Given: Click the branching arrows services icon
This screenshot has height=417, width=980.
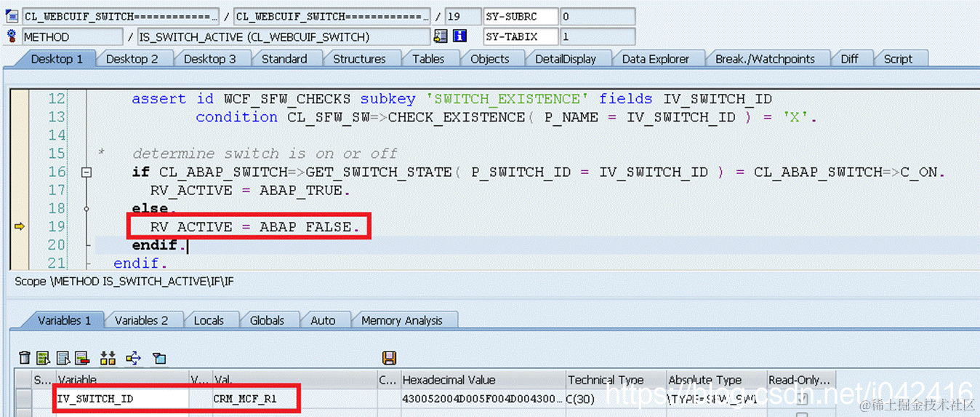Looking at the screenshot, I should (133, 357).
